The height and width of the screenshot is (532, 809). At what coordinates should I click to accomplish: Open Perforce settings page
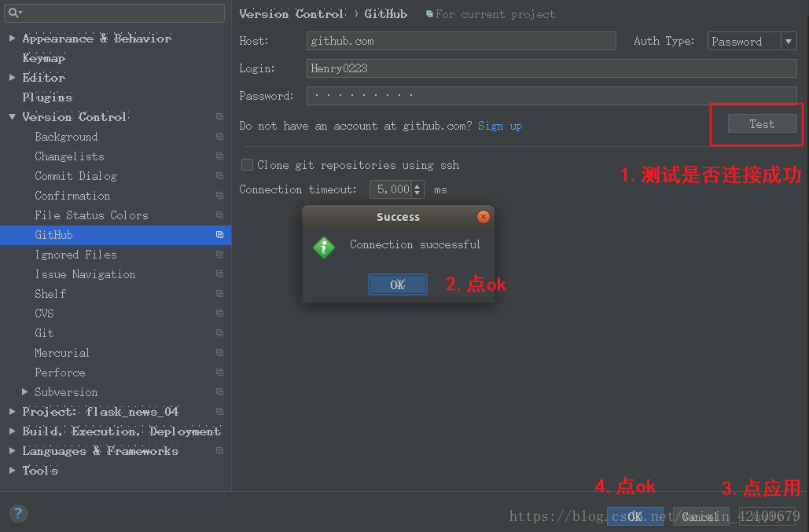pos(60,372)
